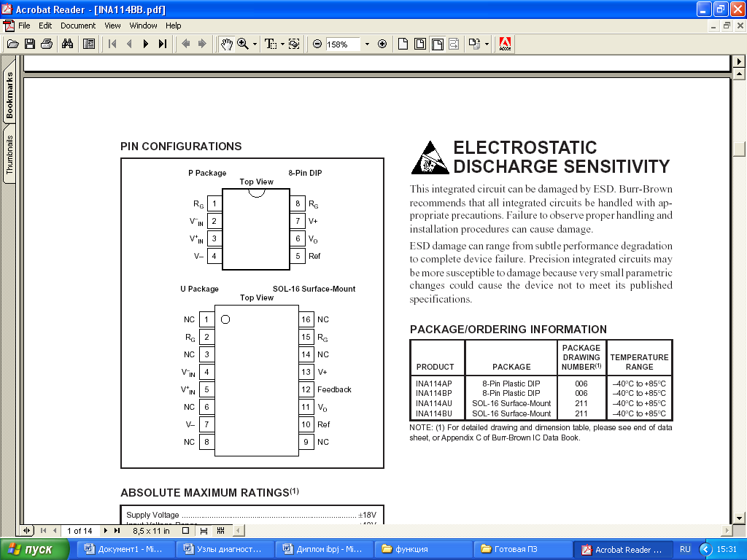Viewport: 747px width, 560px height.
Task: Click the Go to Next View arrow
Action: pyautogui.click(x=202, y=44)
